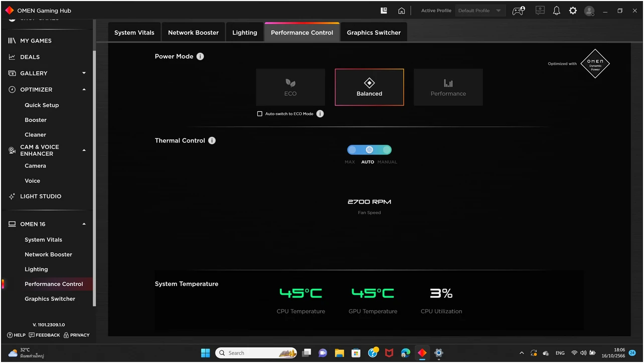Collapse the CAM & VOICE ENHANCER section arrow
This screenshot has width=644, height=363.
click(x=84, y=150)
